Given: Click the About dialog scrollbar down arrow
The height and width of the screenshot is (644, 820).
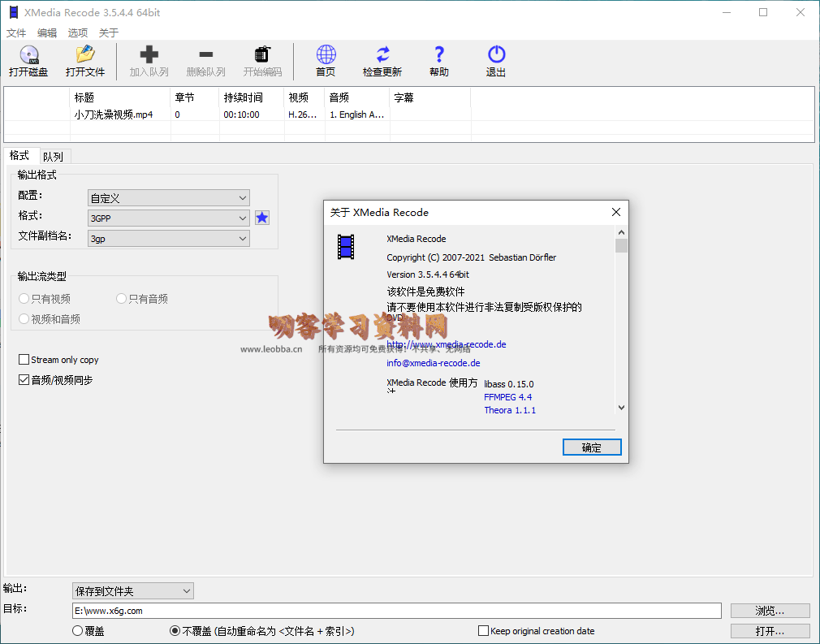Looking at the screenshot, I should click(x=621, y=408).
